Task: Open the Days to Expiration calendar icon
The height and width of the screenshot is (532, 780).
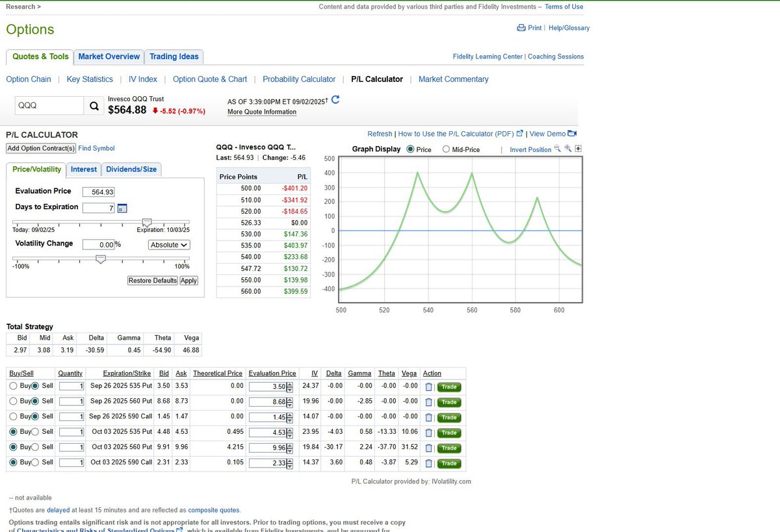Action: point(122,208)
